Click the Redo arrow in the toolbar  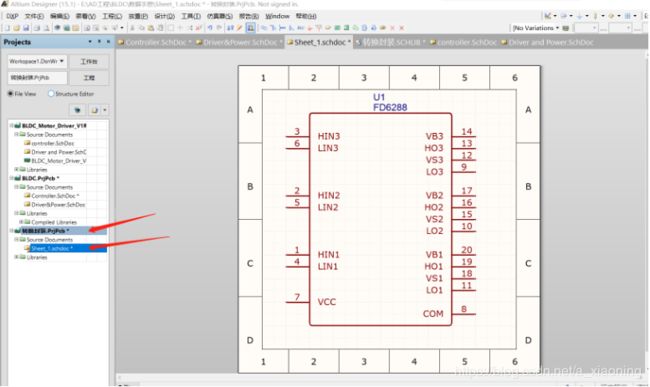[x=219, y=28]
